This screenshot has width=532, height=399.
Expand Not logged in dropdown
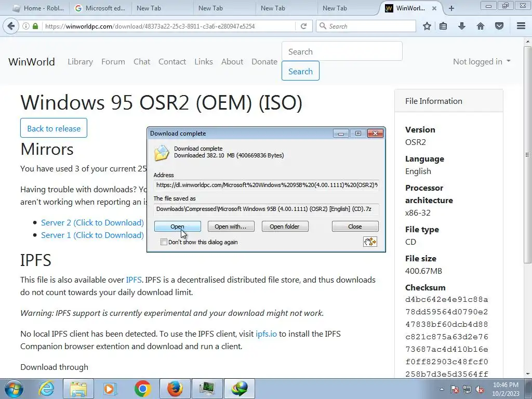pyautogui.click(x=482, y=61)
